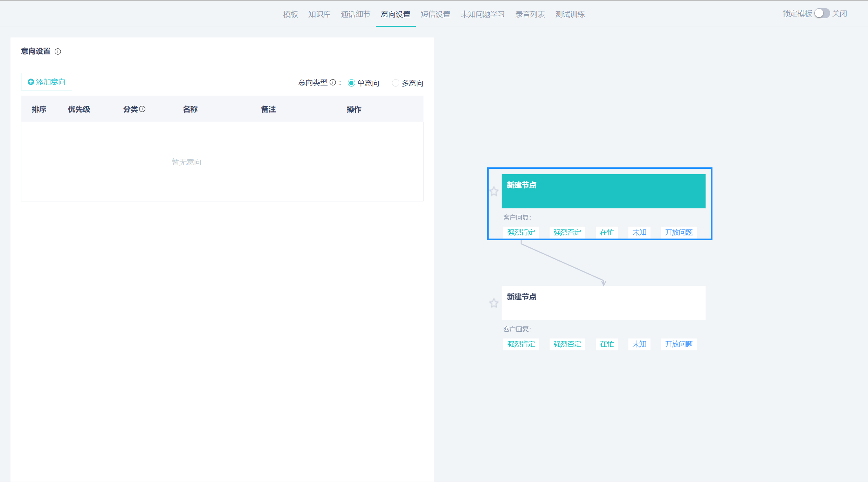Image resolution: width=868 pixels, height=482 pixels.
Task: Click 在忙 tag in the lower node
Action: point(607,344)
